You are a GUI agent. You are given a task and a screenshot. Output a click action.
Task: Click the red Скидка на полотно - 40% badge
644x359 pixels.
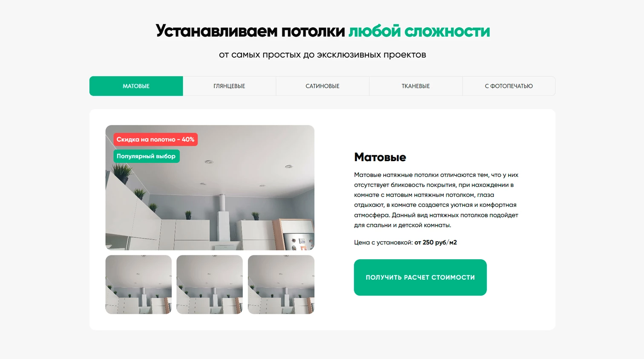155,139
